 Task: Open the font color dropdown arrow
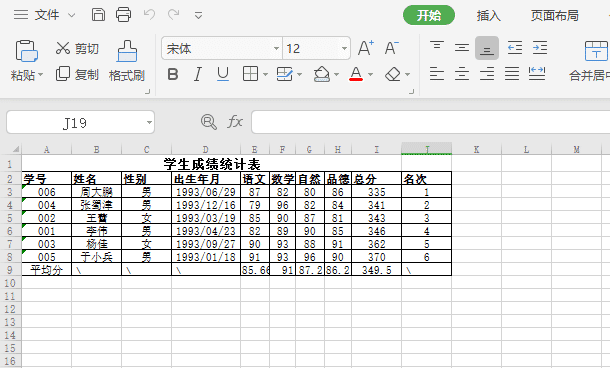pyautogui.click(x=370, y=74)
